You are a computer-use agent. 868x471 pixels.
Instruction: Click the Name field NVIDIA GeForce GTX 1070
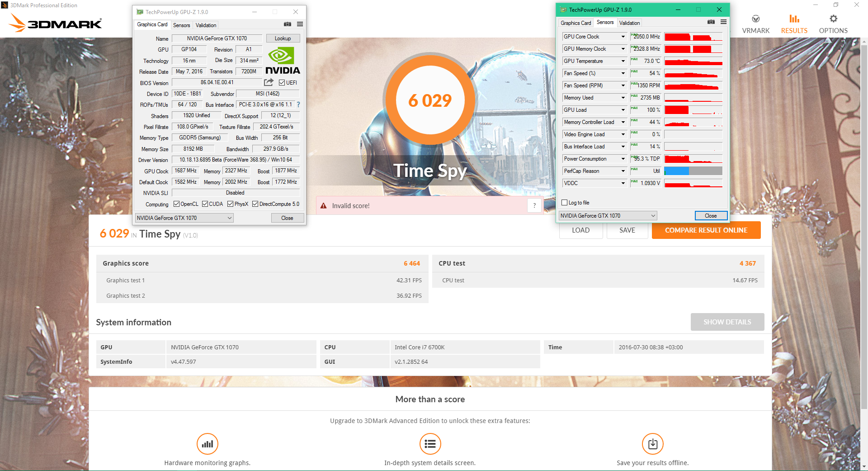pyautogui.click(x=217, y=38)
